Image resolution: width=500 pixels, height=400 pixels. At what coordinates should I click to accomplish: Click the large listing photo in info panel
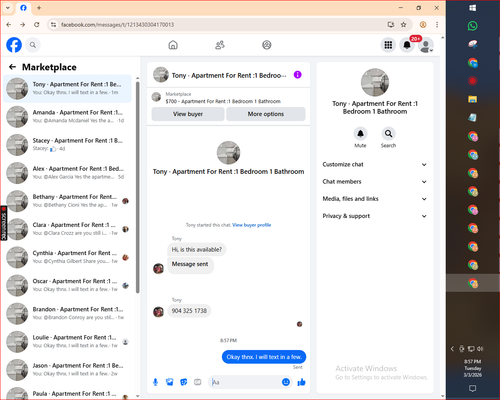(375, 82)
